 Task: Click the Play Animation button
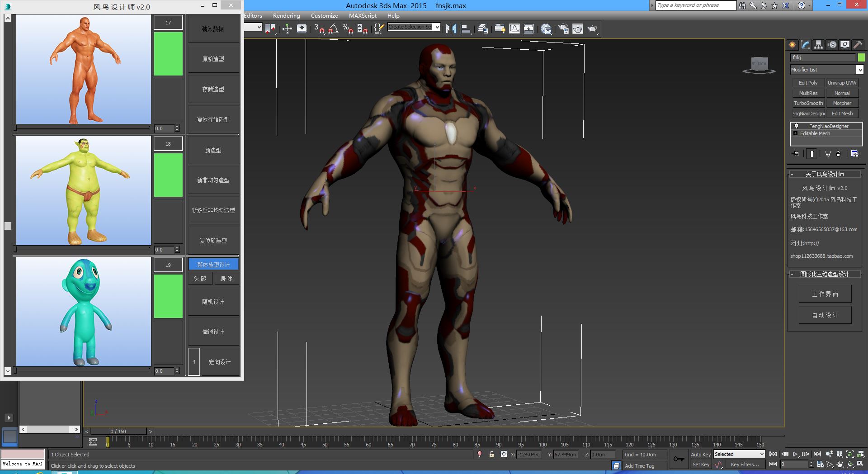795,454
